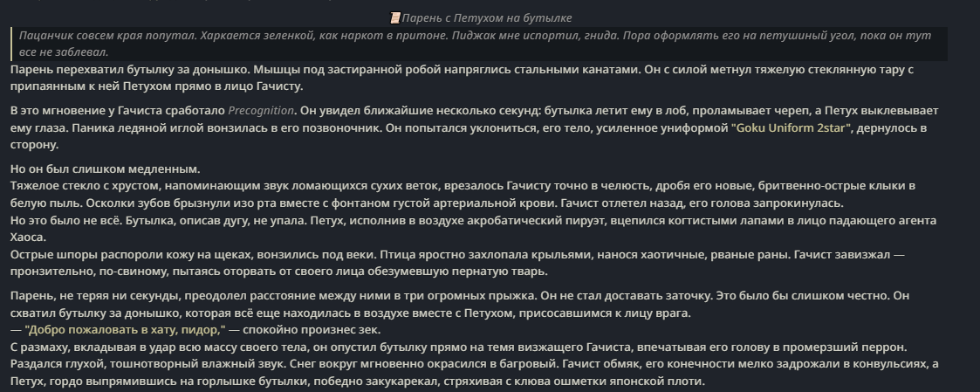Click the italic word Precognition
The image size is (980, 392).
point(261,111)
